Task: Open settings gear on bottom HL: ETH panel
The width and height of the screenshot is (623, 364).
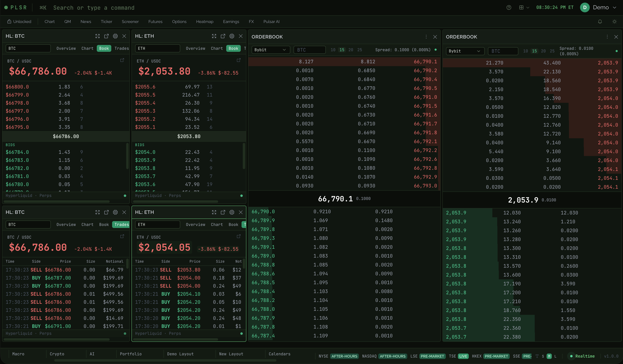Action: pos(232,212)
